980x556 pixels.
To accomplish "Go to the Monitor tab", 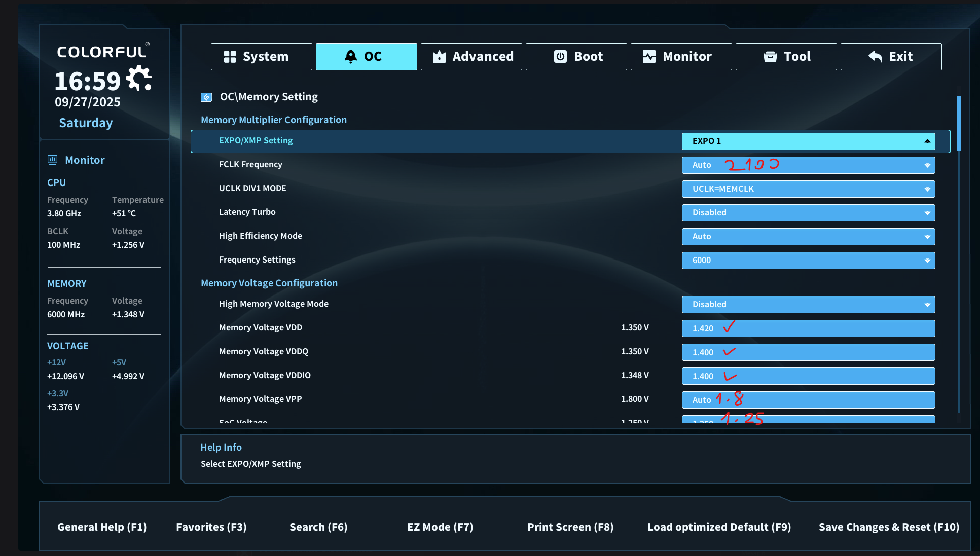I will click(x=681, y=57).
